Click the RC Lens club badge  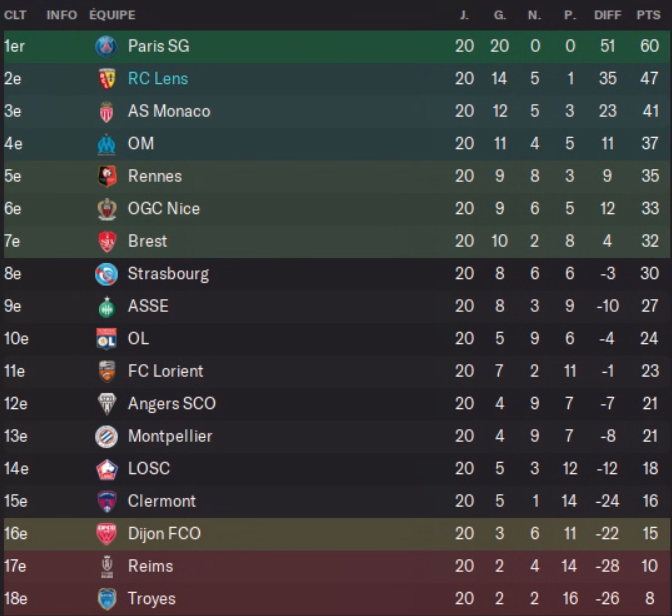click(106, 79)
